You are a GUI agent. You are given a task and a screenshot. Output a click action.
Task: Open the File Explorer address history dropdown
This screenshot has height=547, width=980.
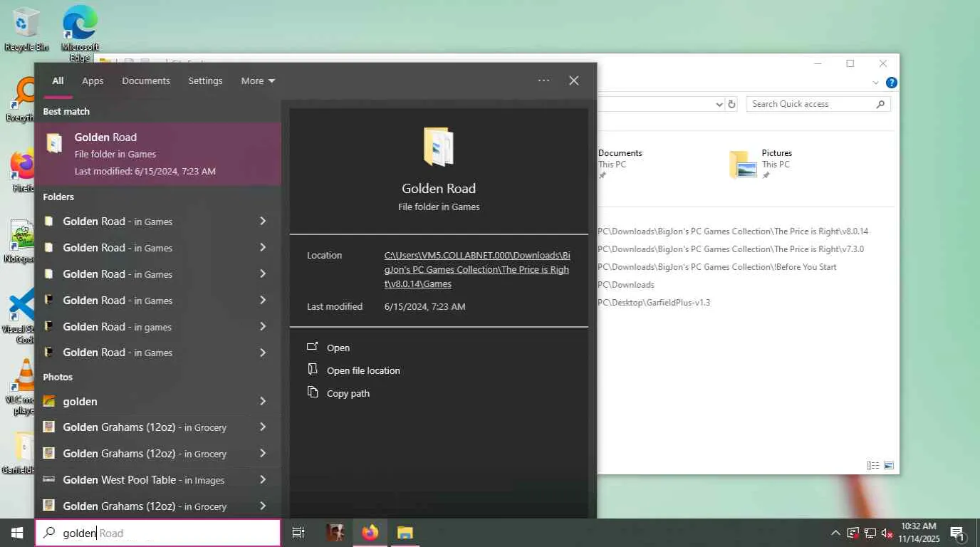pyautogui.click(x=719, y=104)
